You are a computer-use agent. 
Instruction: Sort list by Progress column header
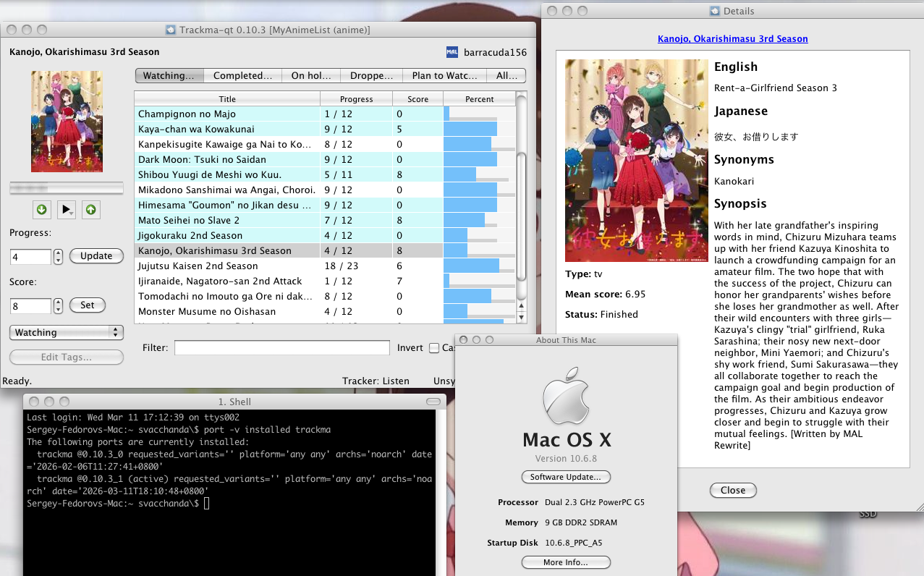click(357, 99)
